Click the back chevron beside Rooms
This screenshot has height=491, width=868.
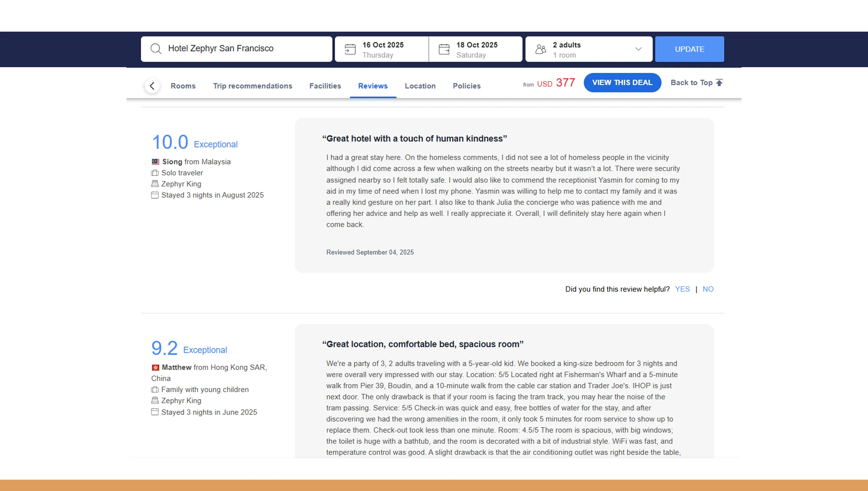point(152,86)
